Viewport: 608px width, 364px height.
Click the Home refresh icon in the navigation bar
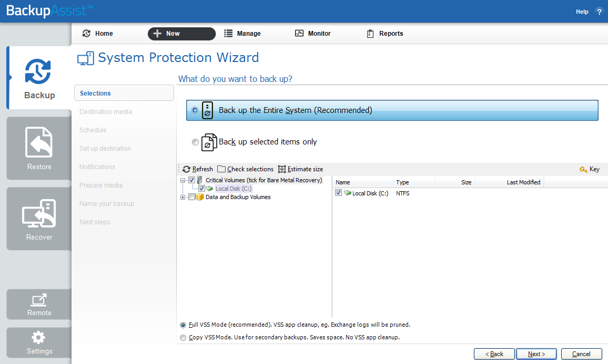(x=86, y=33)
